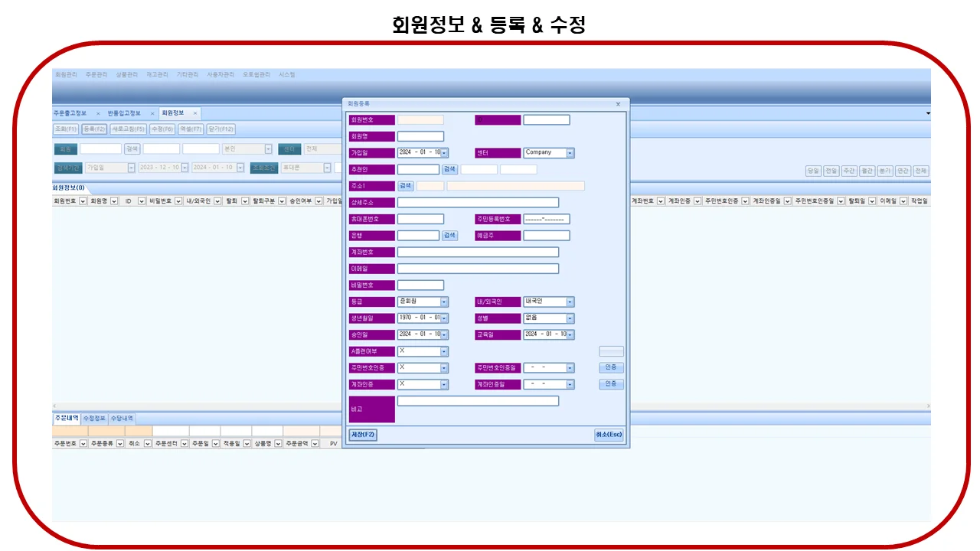Open the 가입일 date dropdown in dialog
The height and width of the screenshot is (551, 980).
point(445,153)
